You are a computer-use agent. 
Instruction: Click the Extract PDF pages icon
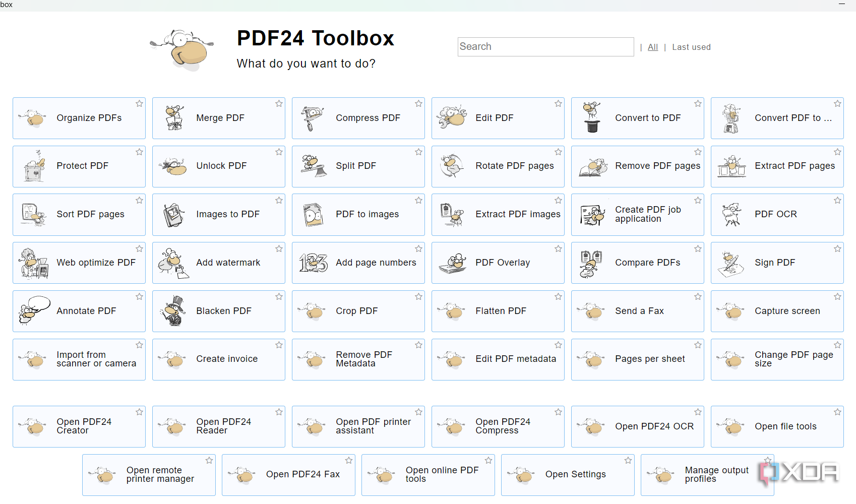tap(731, 166)
